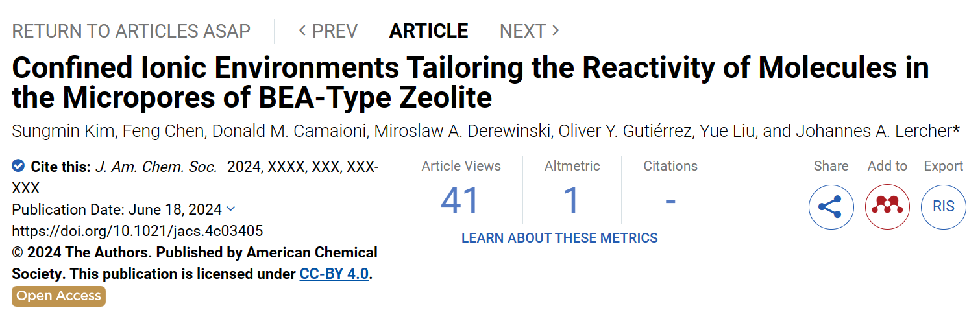This screenshot has height=321, width=980.
Task: Open the article DOI URL text
Action: pyautogui.click(x=138, y=231)
